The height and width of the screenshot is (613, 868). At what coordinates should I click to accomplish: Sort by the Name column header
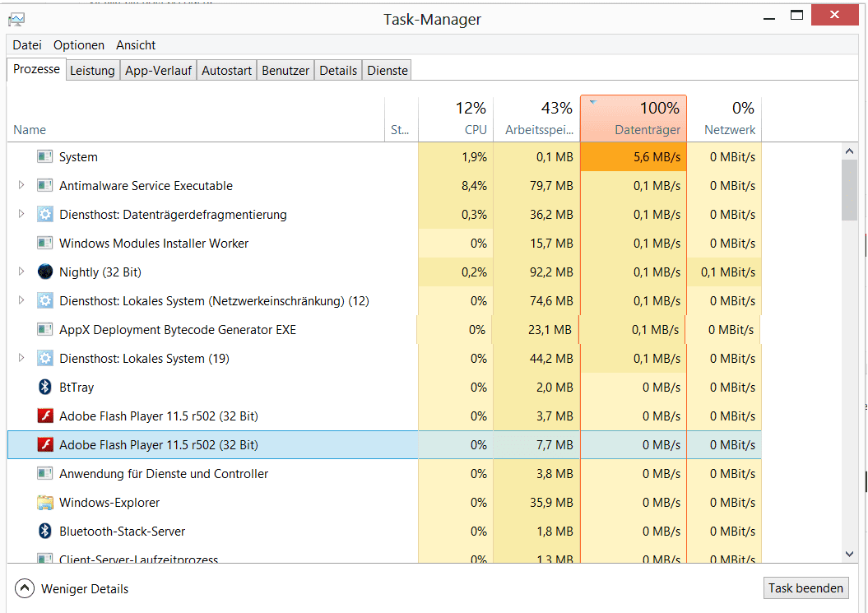coord(196,119)
